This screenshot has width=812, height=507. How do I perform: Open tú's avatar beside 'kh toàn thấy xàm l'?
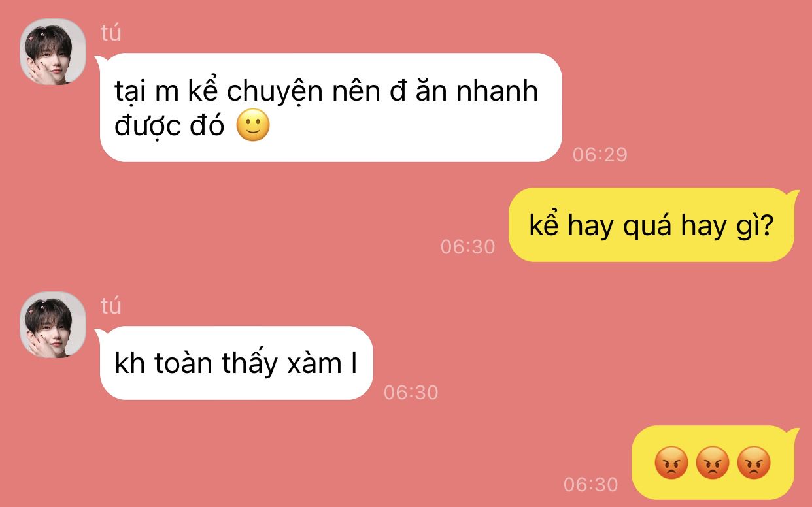tap(53, 325)
